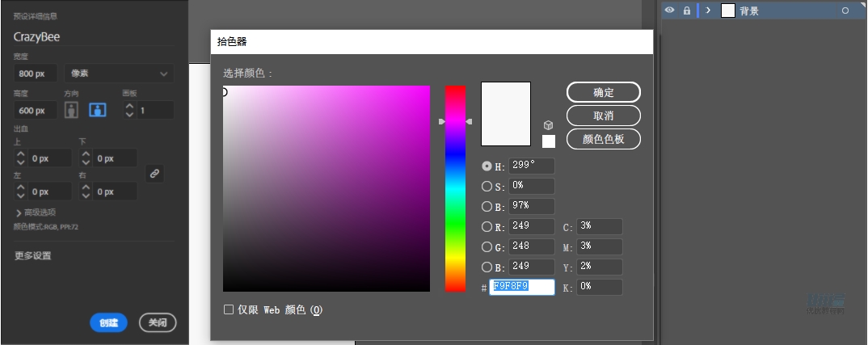This screenshot has width=868, height=345.
Task: Click the bleed link chain icon
Action: (154, 174)
